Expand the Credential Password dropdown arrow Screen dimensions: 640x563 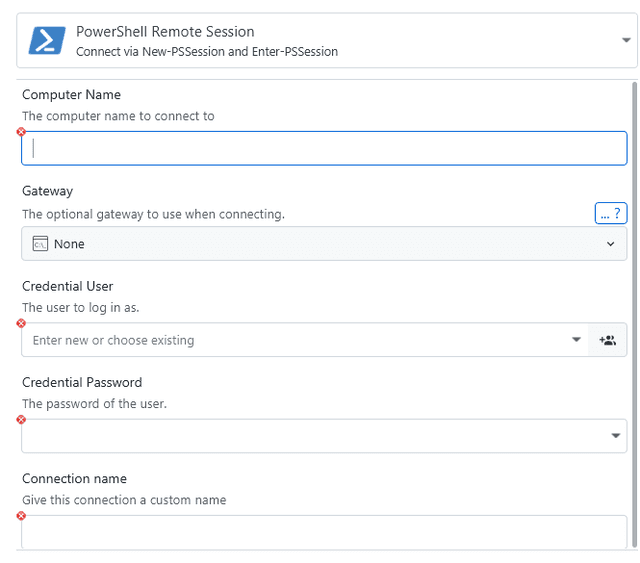coord(615,436)
